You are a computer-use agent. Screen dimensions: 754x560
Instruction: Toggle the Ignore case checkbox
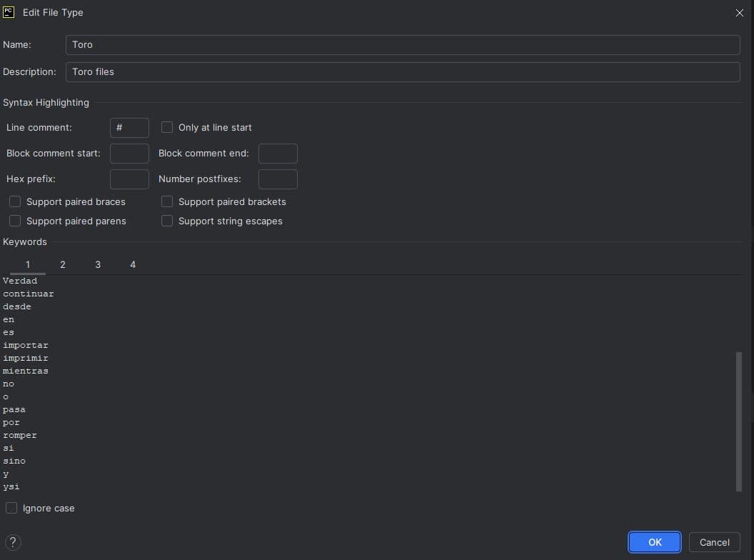11,508
